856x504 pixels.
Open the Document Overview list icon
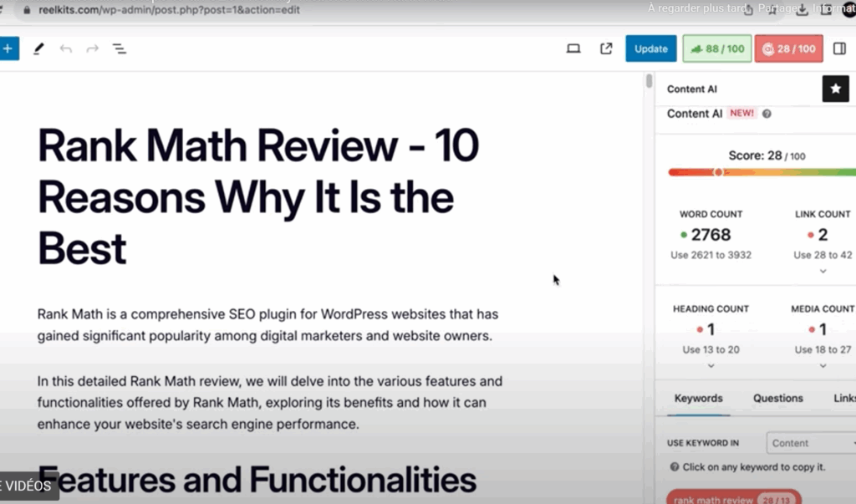click(119, 49)
